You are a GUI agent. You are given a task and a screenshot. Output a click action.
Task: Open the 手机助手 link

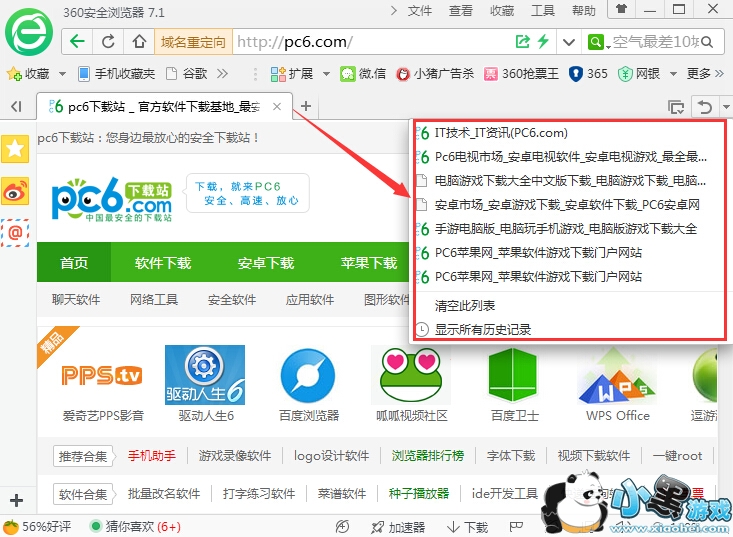(152, 456)
